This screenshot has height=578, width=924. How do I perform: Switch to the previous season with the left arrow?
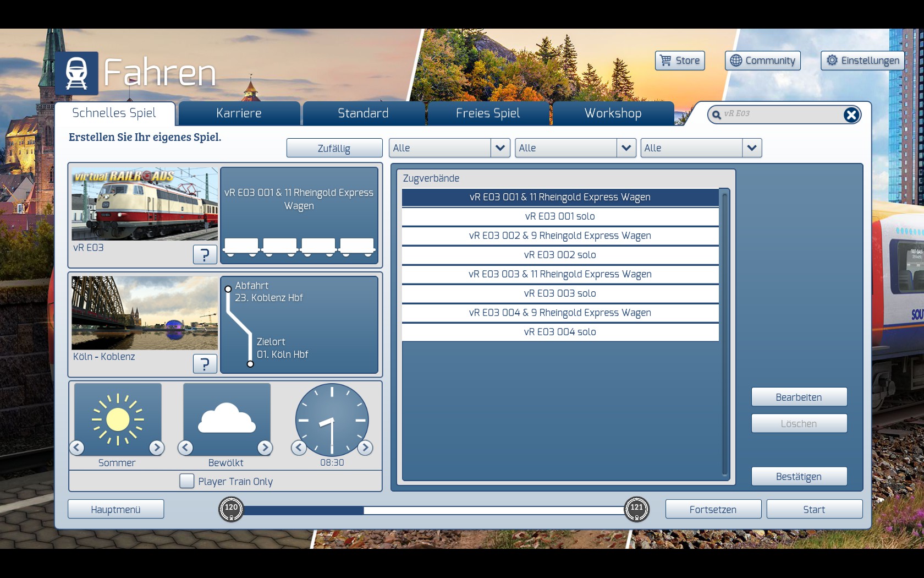(77, 448)
